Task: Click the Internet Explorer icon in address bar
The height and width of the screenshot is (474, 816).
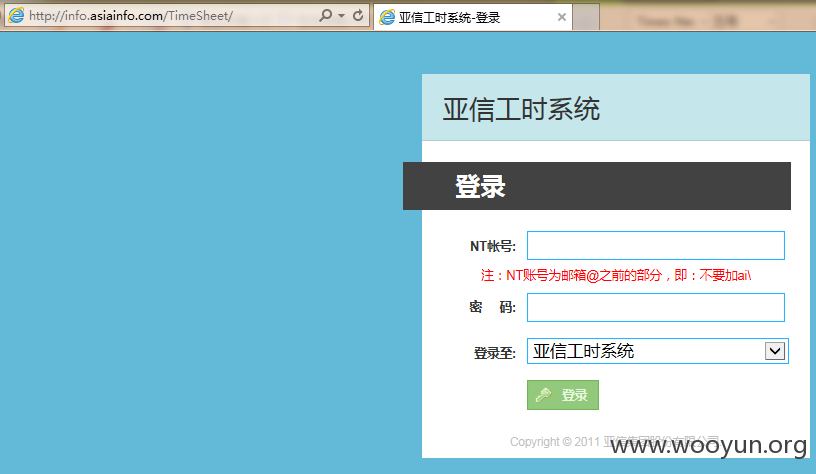Action: [x=16, y=16]
